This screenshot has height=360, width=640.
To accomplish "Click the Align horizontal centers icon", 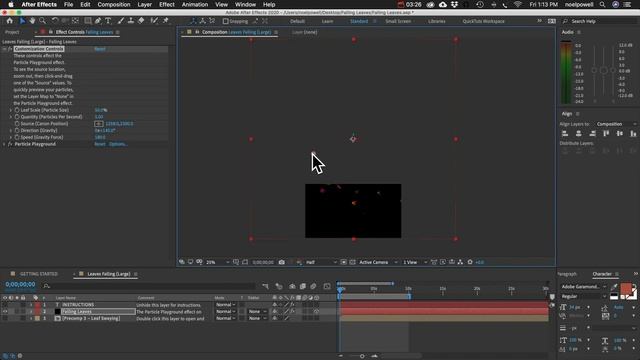I will 579,133.
